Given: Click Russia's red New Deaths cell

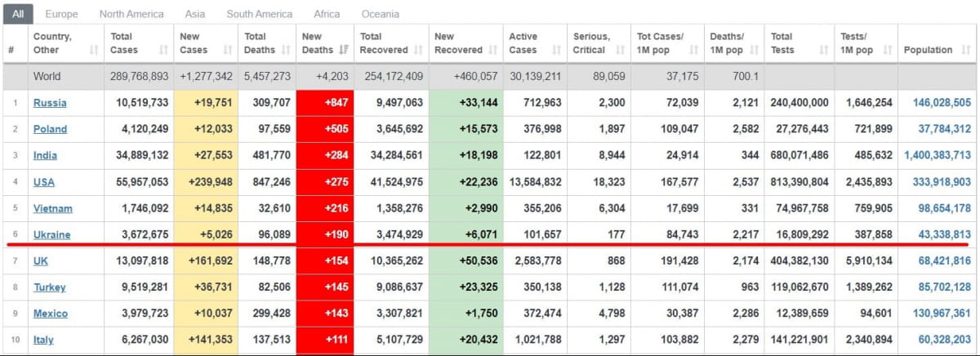Looking at the screenshot, I should click(324, 103).
